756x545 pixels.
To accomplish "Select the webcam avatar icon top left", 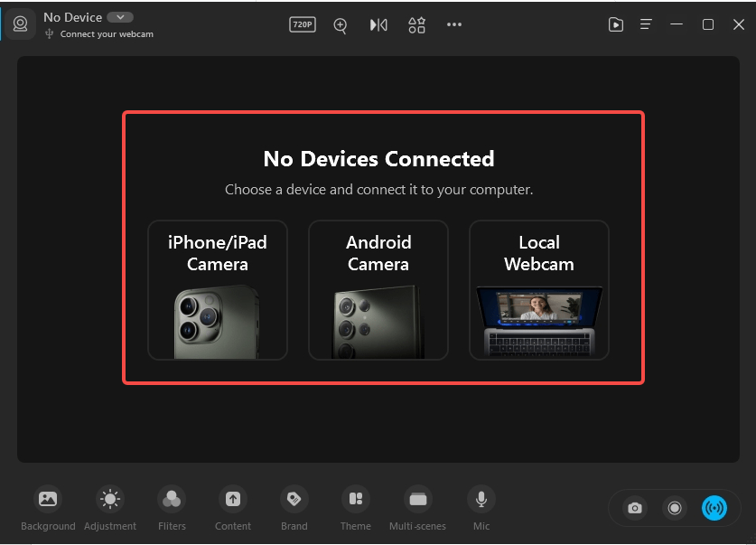I will [20, 23].
